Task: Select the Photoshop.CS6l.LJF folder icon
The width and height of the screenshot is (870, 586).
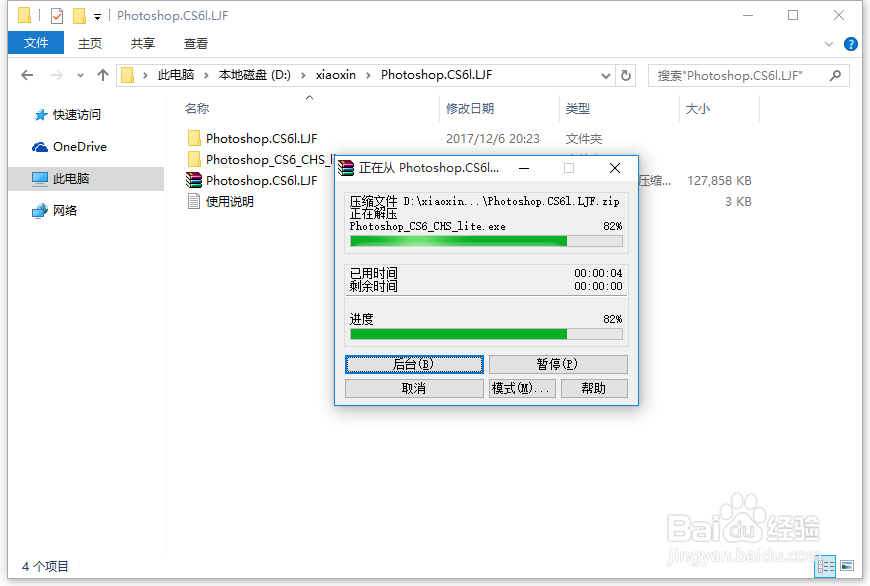Action: (x=194, y=138)
